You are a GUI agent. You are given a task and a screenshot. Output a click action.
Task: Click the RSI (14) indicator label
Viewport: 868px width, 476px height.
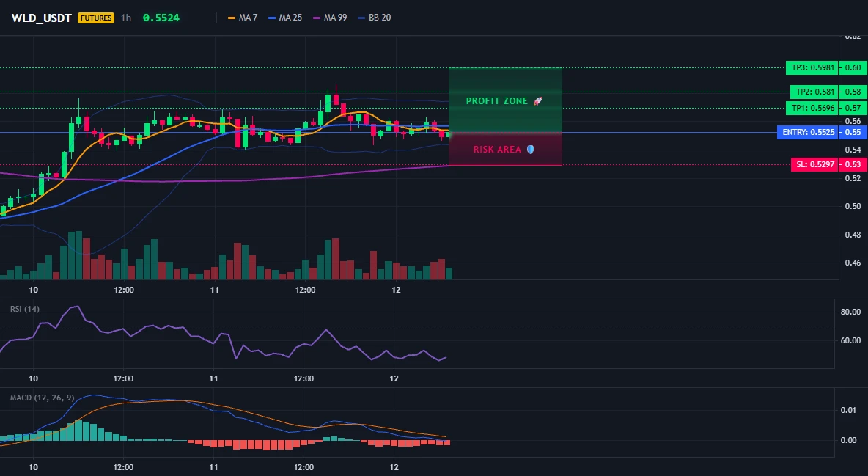pos(25,309)
